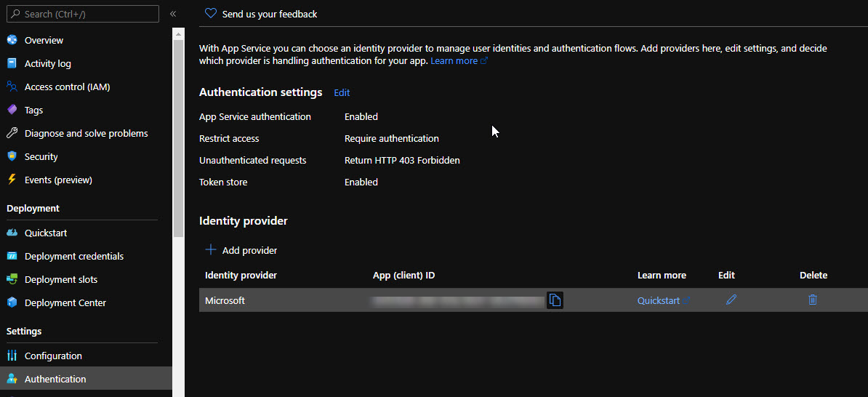Click the Return HTTP 403 Forbidden value
This screenshot has width=868, height=397.
tap(402, 161)
